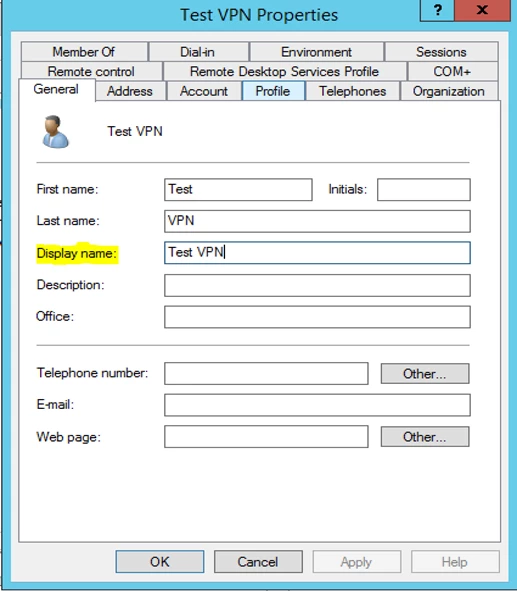Focus the Web page field
This screenshot has height=591, width=517.
pyautogui.click(x=266, y=437)
